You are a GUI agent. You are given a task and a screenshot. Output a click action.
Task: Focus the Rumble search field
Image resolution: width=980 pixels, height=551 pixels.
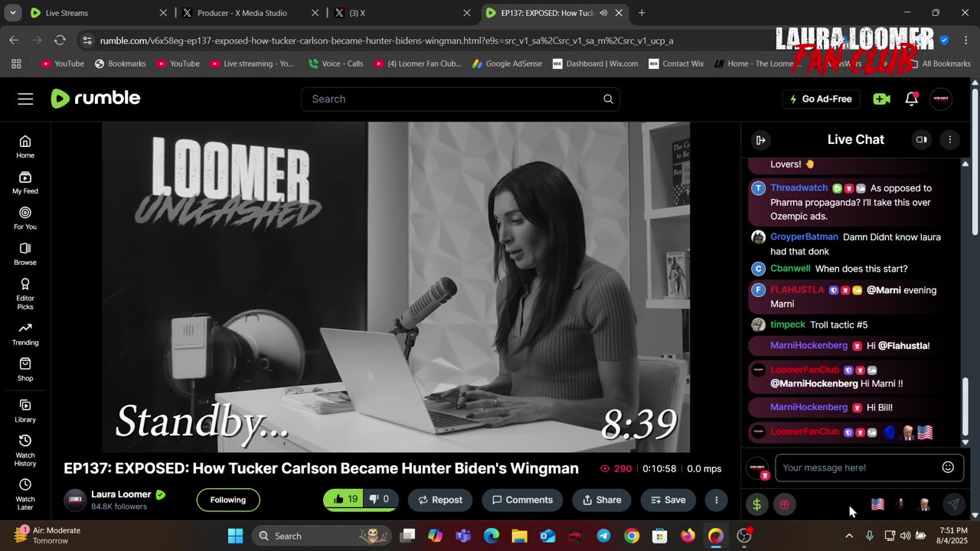click(459, 99)
